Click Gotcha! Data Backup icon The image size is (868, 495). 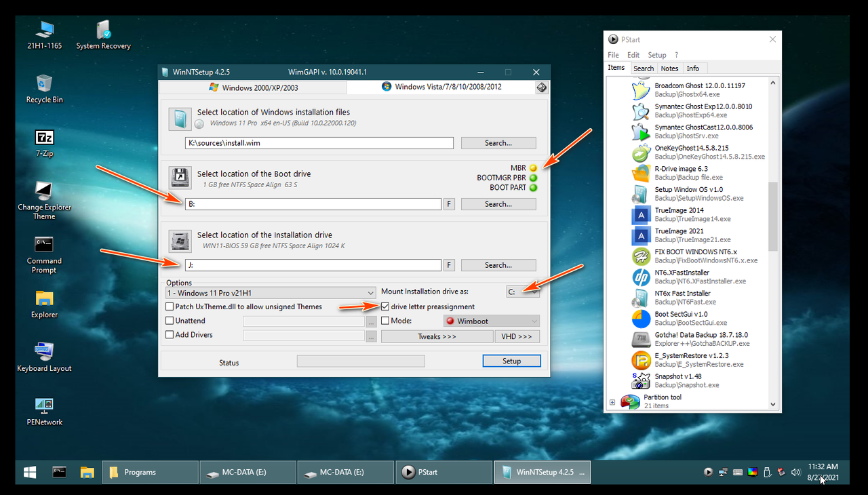(x=641, y=339)
